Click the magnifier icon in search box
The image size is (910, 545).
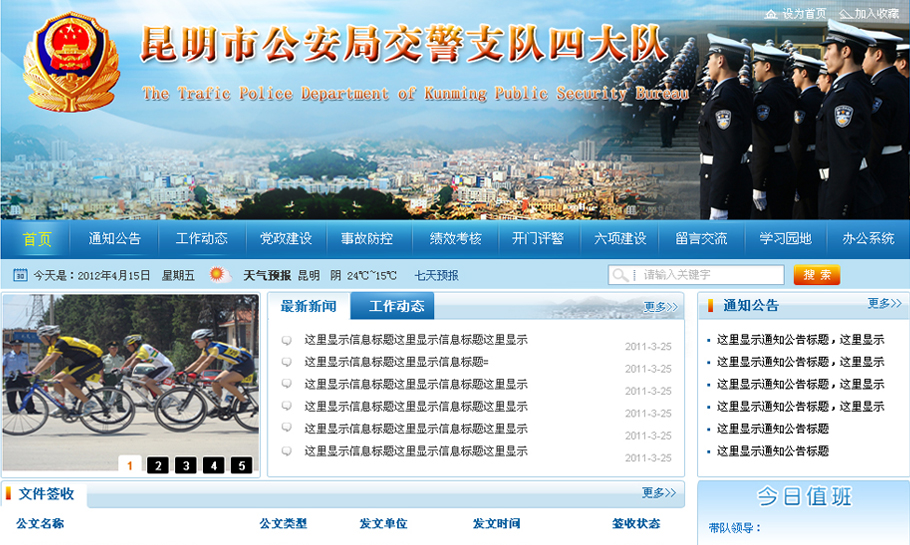622,275
